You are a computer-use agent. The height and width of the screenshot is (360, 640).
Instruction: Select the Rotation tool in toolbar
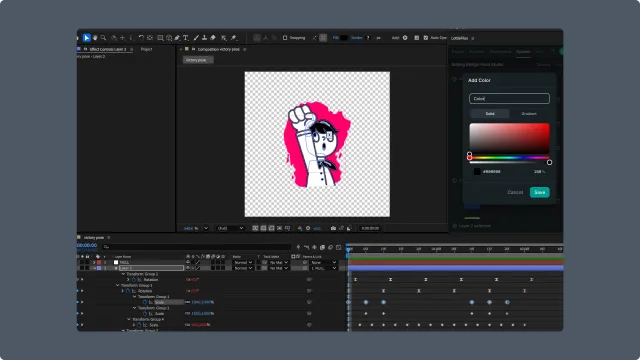[141, 38]
